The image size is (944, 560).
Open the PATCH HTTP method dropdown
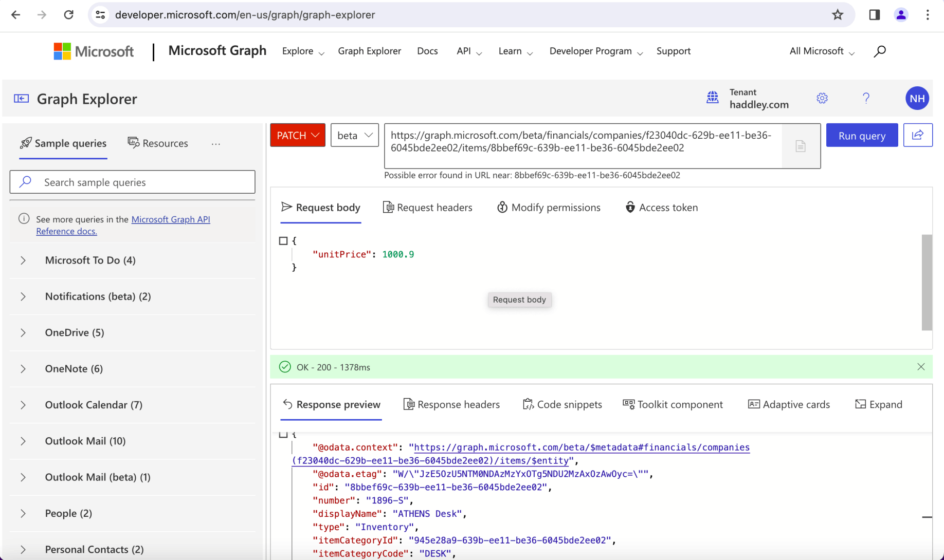pyautogui.click(x=298, y=136)
